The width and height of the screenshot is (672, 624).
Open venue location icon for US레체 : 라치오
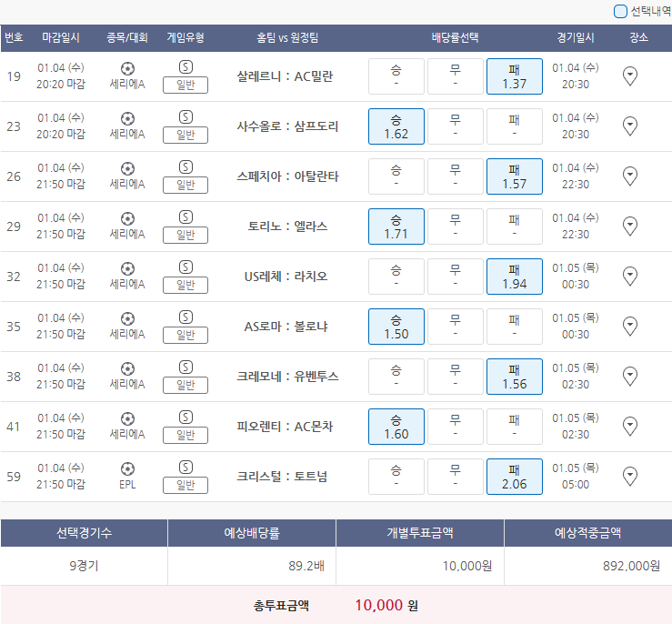(629, 277)
